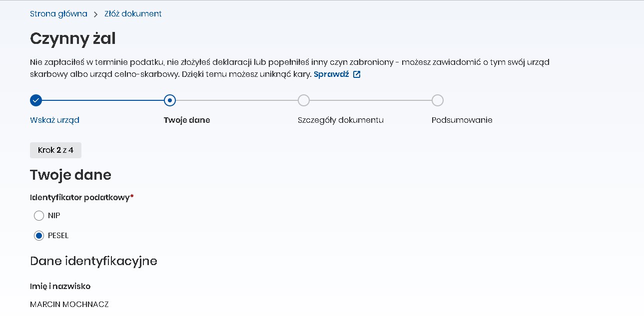Click the breadcrumb chevron separator
This screenshot has width=644, height=316.
(x=96, y=14)
